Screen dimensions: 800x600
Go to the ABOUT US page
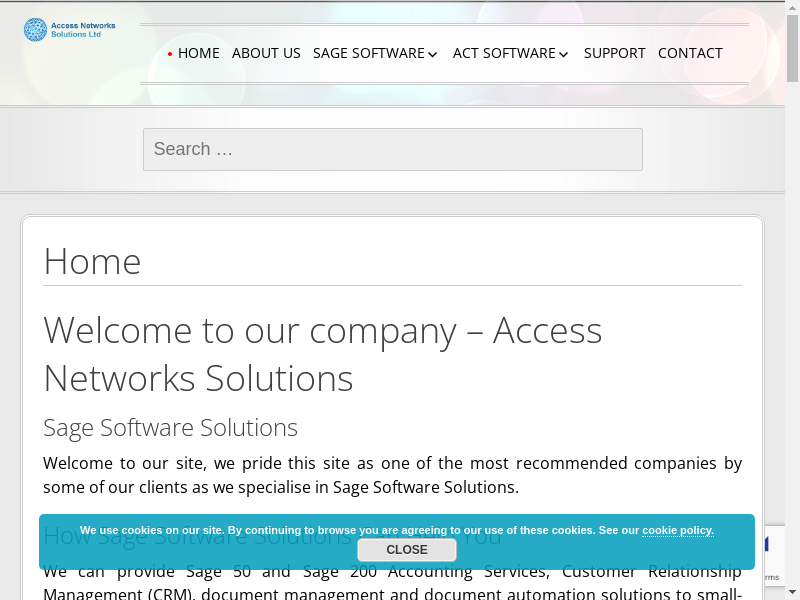click(266, 53)
